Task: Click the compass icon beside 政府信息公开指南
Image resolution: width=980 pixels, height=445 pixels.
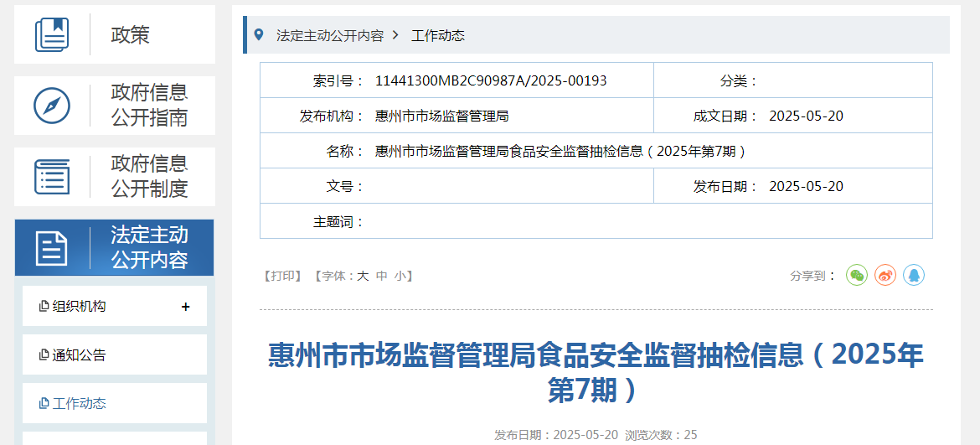Action: click(52, 106)
